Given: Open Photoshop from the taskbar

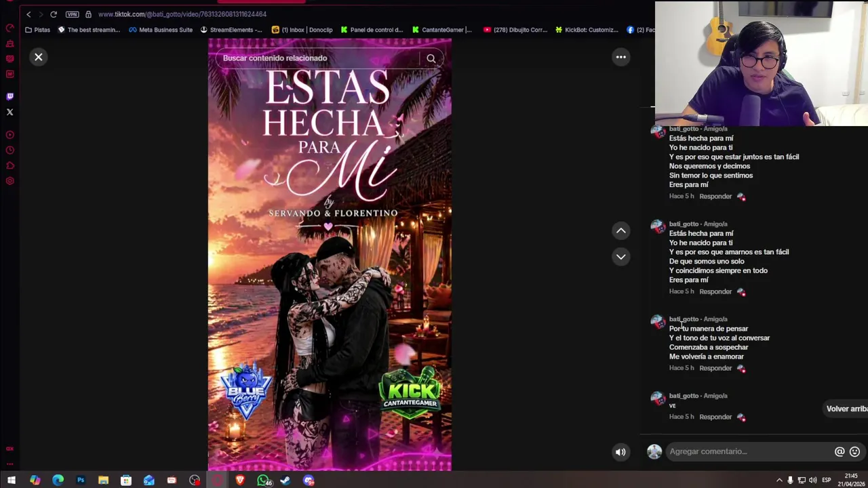Looking at the screenshot, I should coord(81,481).
